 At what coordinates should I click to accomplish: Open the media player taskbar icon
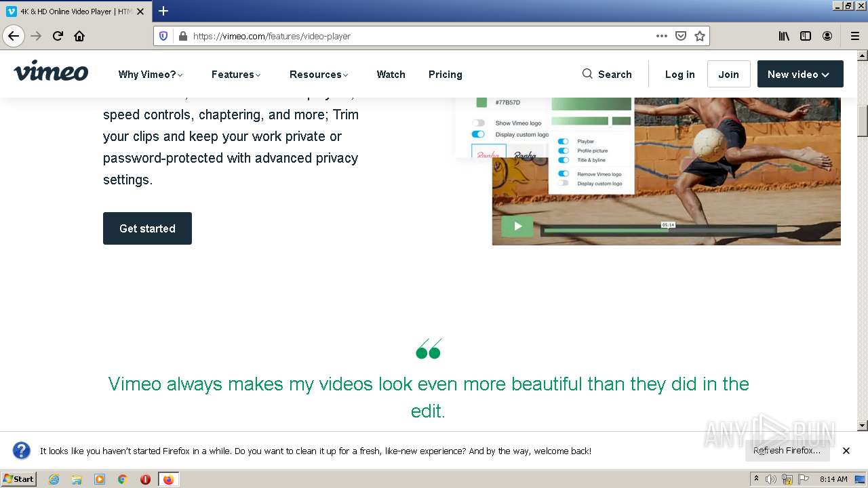pos(100,479)
